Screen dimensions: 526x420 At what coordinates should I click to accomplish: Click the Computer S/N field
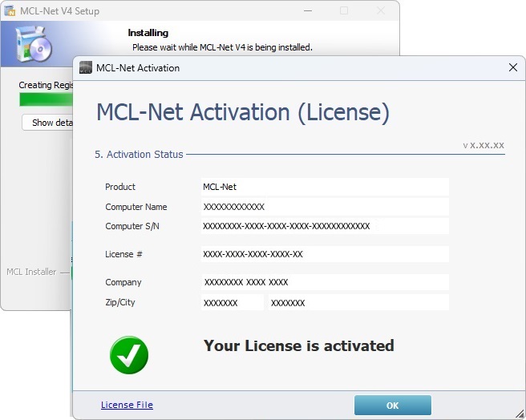pyautogui.click(x=325, y=226)
